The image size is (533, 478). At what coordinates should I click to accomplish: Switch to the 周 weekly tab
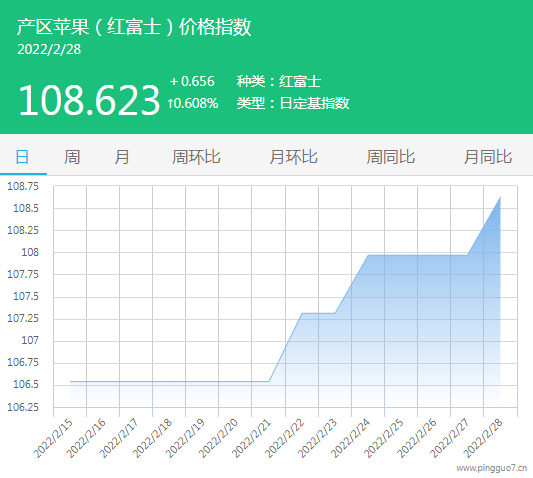tap(72, 157)
